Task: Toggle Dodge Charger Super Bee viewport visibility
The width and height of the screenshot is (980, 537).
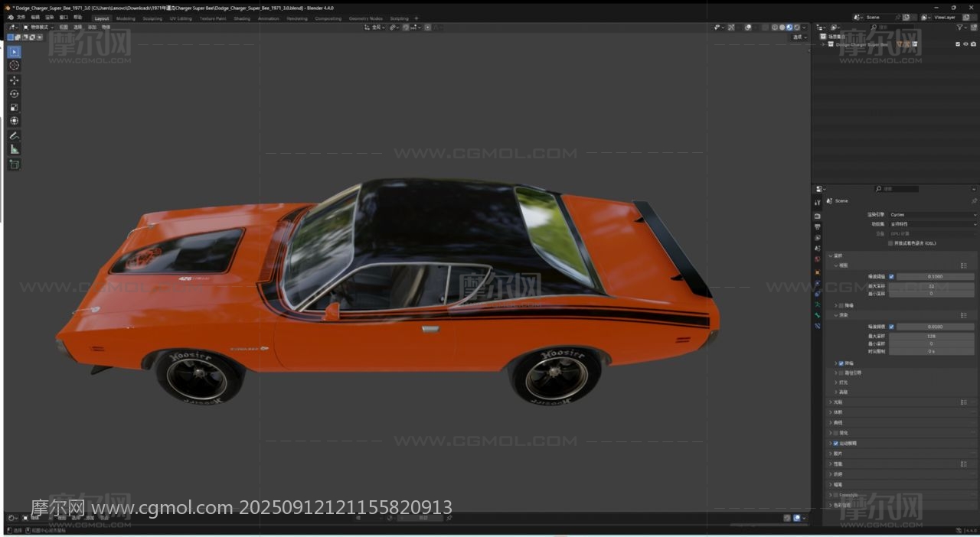Action: click(965, 44)
